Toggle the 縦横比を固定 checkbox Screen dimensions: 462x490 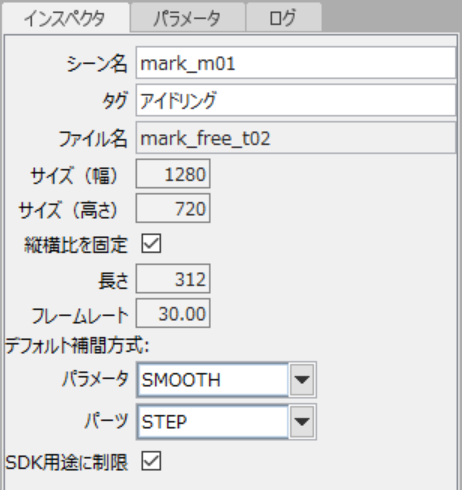tap(151, 243)
